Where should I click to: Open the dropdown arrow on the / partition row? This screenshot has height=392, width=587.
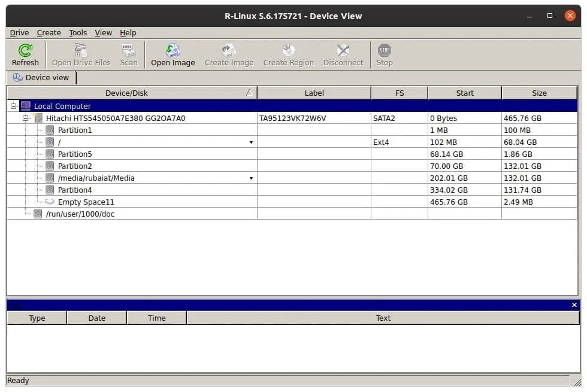coord(251,142)
